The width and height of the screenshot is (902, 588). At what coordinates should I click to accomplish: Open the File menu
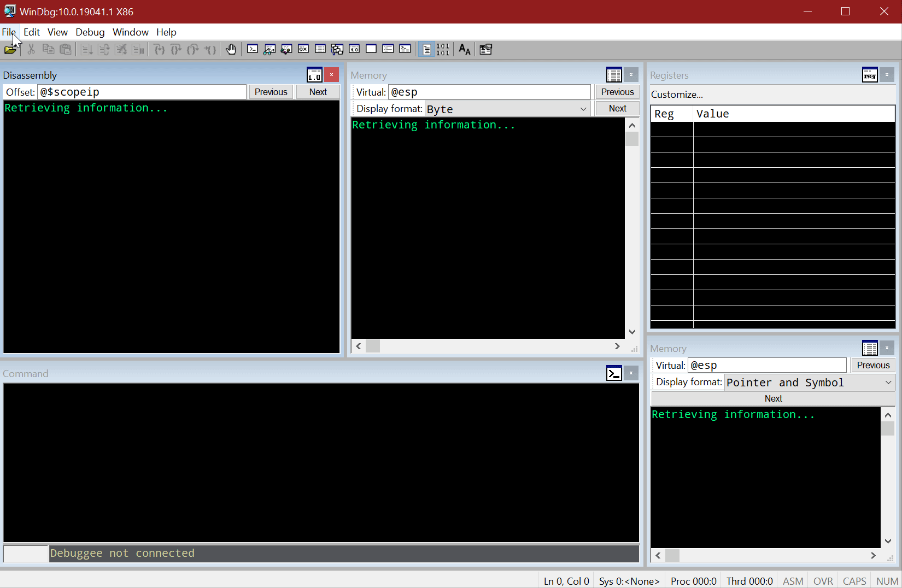click(x=9, y=32)
